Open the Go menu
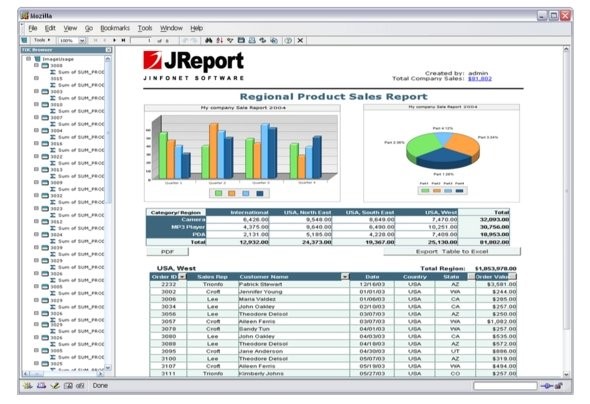 coord(89,28)
